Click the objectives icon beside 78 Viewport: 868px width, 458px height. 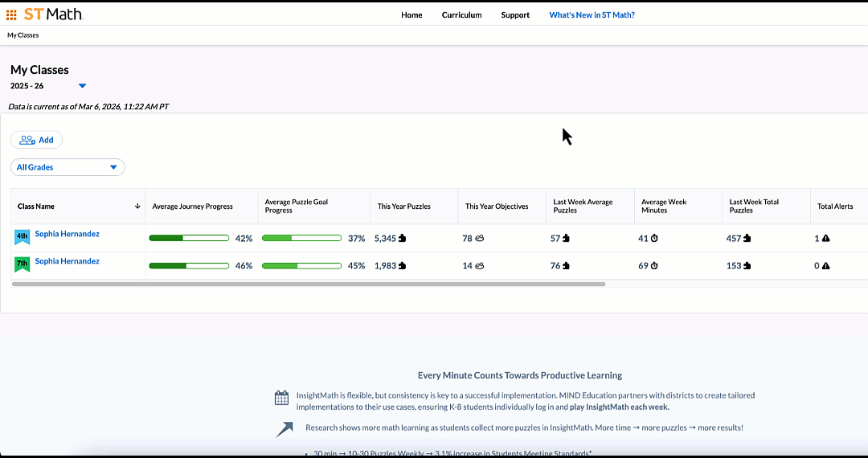click(x=480, y=239)
